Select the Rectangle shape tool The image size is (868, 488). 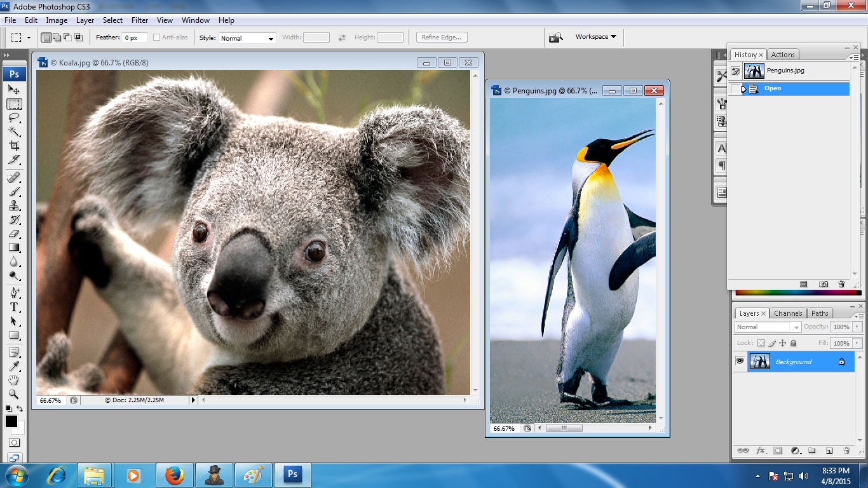point(14,335)
